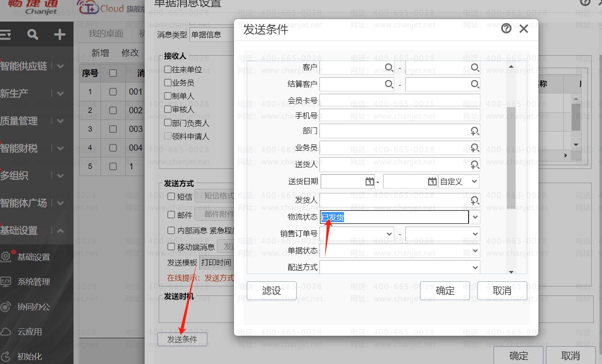Click 确定 in 发送条件 dialog
The image size is (602, 364).
coord(445,291)
